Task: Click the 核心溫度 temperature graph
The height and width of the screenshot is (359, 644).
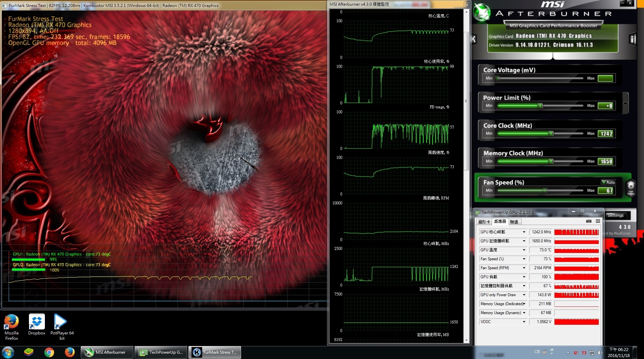Action: click(x=396, y=39)
